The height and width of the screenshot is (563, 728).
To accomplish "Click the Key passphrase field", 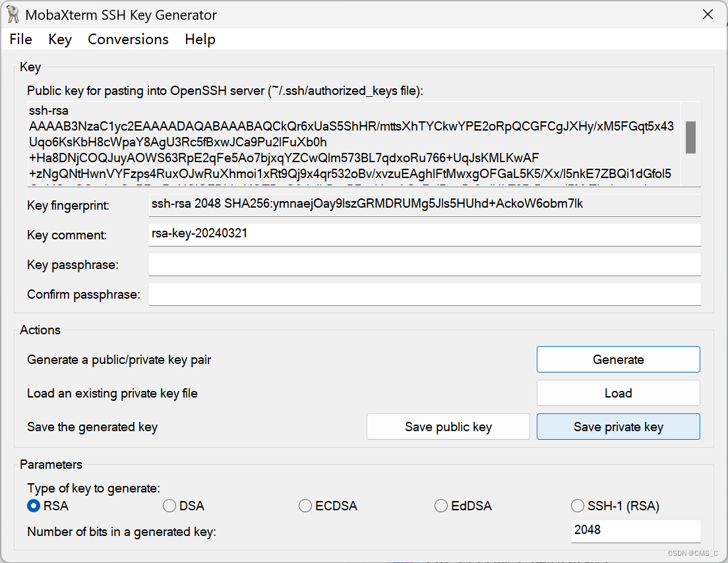I will click(425, 264).
